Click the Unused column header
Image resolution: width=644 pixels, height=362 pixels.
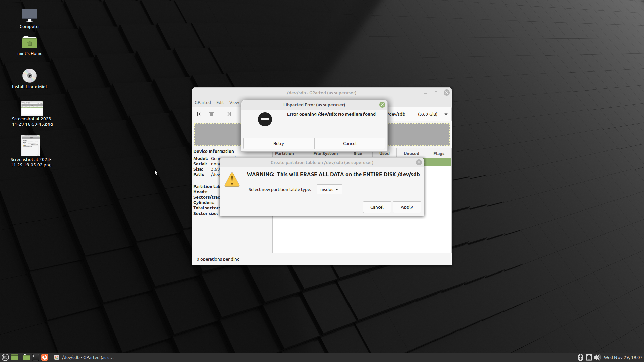tap(411, 153)
